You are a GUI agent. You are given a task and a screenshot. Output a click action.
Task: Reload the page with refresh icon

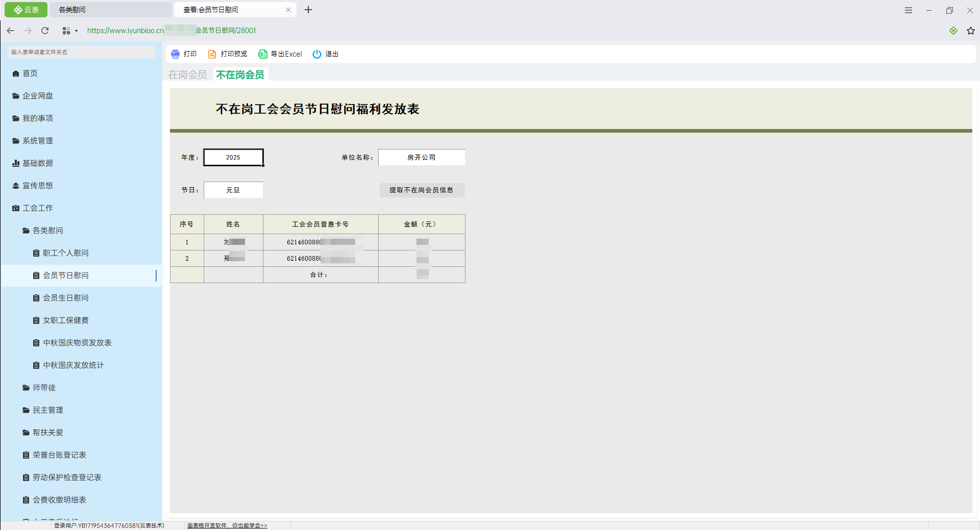click(45, 31)
